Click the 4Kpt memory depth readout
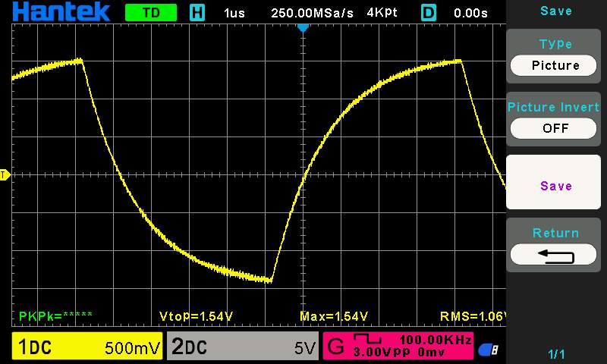The image size is (607, 364). pyautogui.click(x=382, y=13)
